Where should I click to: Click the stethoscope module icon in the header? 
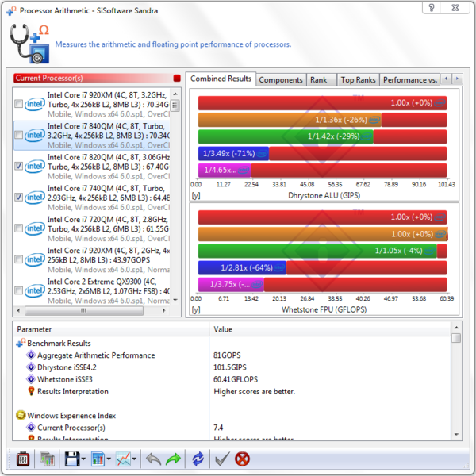click(x=29, y=44)
